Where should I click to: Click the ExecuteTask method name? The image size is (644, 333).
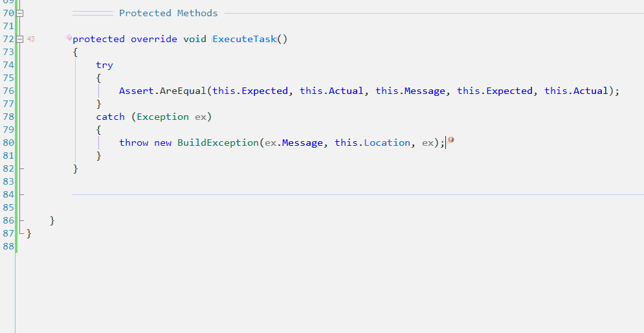tap(245, 39)
